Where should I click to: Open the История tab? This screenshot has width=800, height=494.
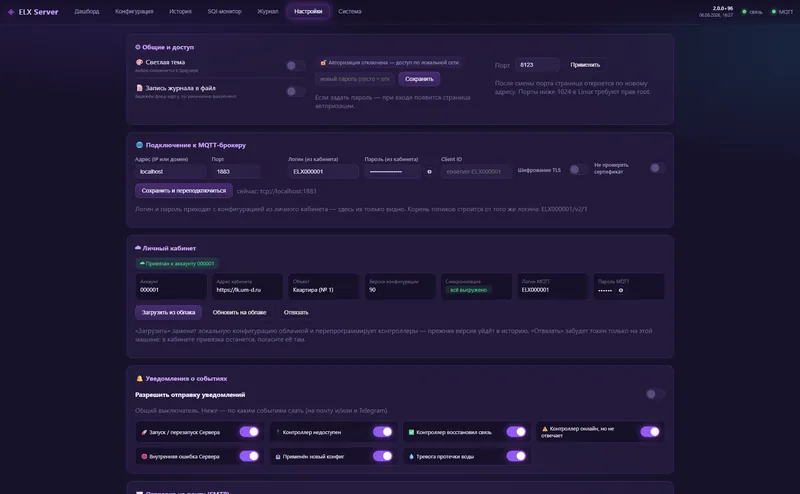[x=181, y=11]
